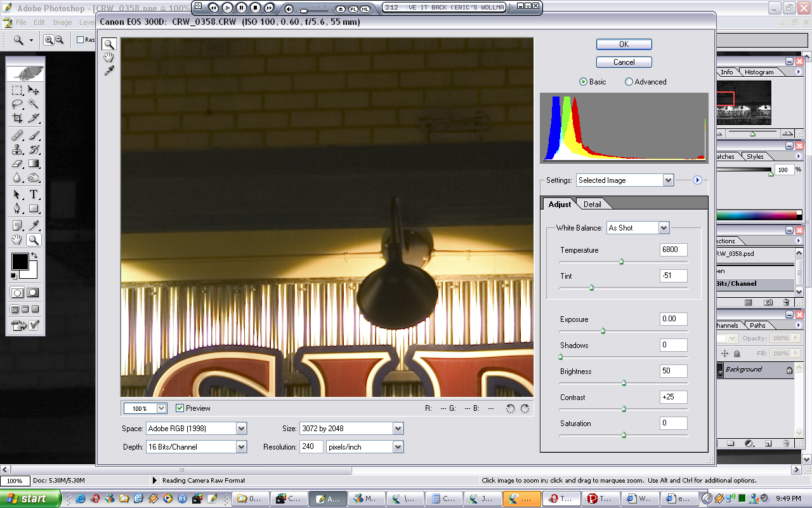Switch to the Histogram panel tab

pyautogui.click(x=759, y=72)
